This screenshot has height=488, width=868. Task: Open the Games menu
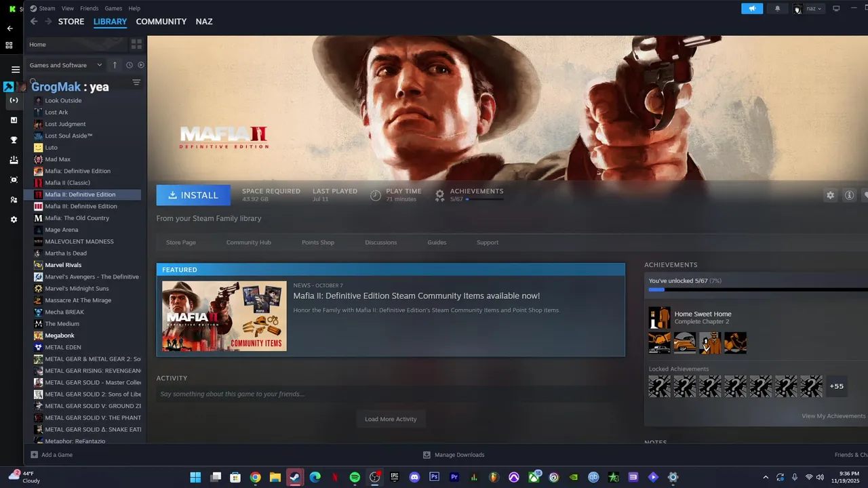pos(113,8)
